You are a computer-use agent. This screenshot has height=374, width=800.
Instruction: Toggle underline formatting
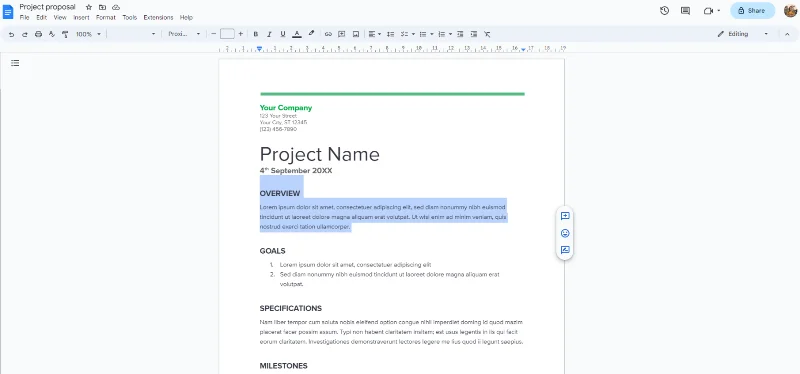tap(283, 34)
